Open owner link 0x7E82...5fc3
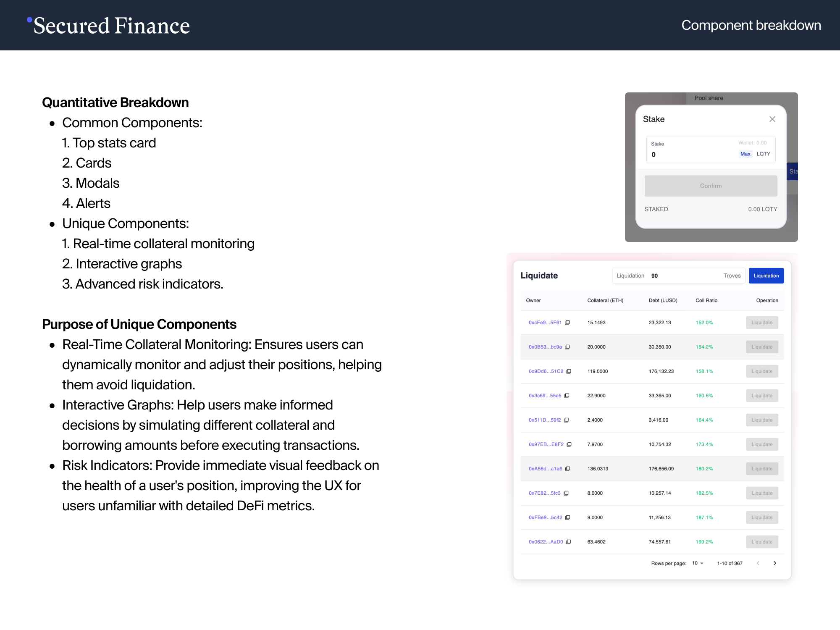The image size is (840, 630). point(545,493)
